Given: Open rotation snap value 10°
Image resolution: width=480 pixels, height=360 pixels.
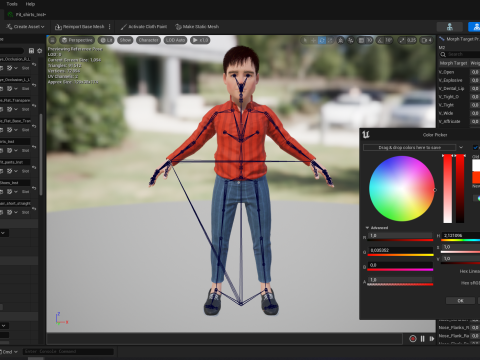Looking at the screenshot, I should 389,40.
